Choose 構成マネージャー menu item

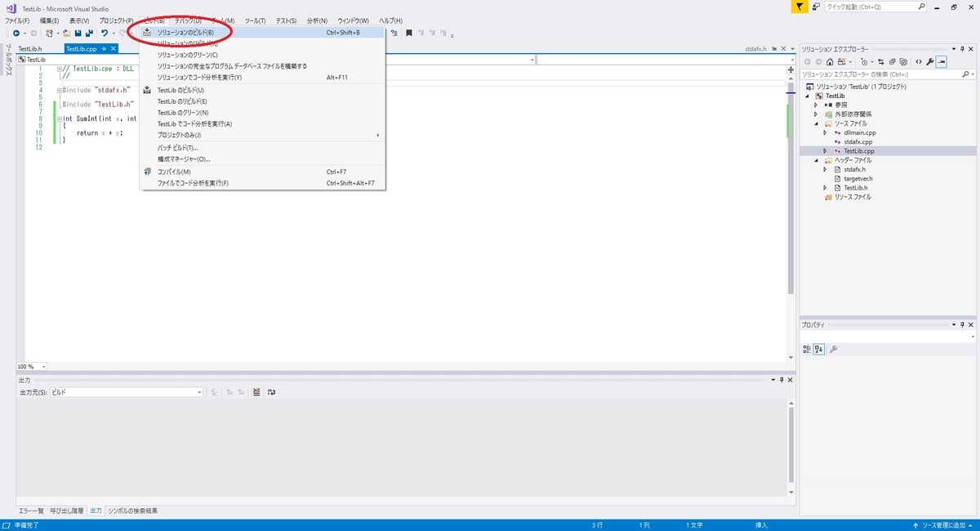click(x=262, y=158)
